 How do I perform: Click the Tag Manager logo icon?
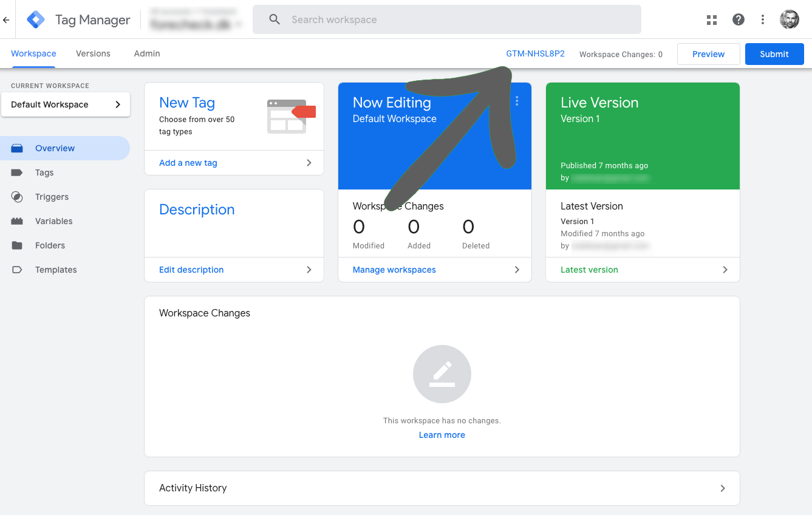tap(36, 19)
